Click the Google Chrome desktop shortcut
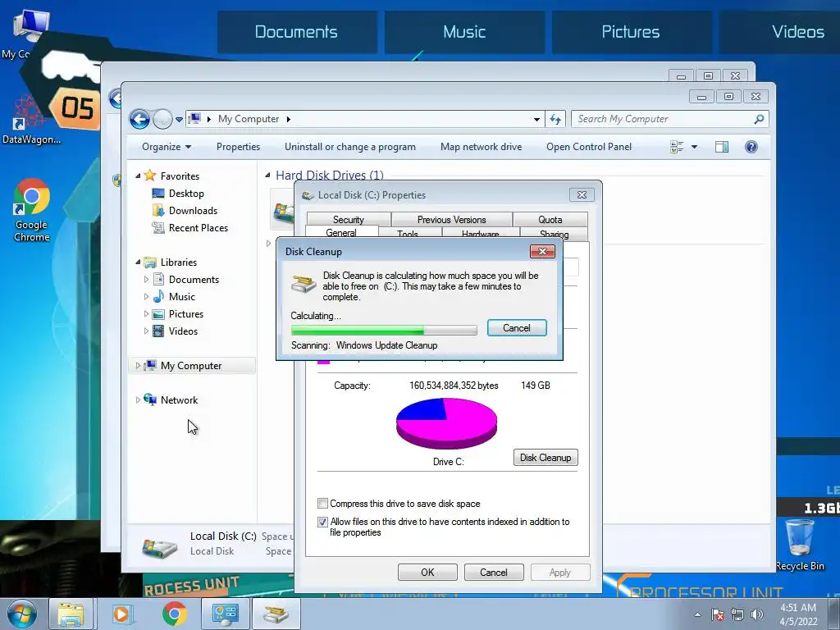 (32, 211)
